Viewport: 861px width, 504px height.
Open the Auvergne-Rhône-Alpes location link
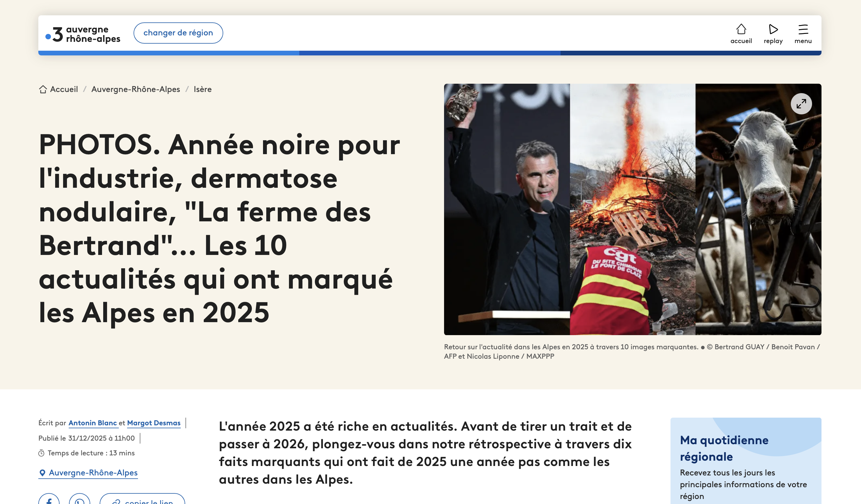(x=93, y=473)
